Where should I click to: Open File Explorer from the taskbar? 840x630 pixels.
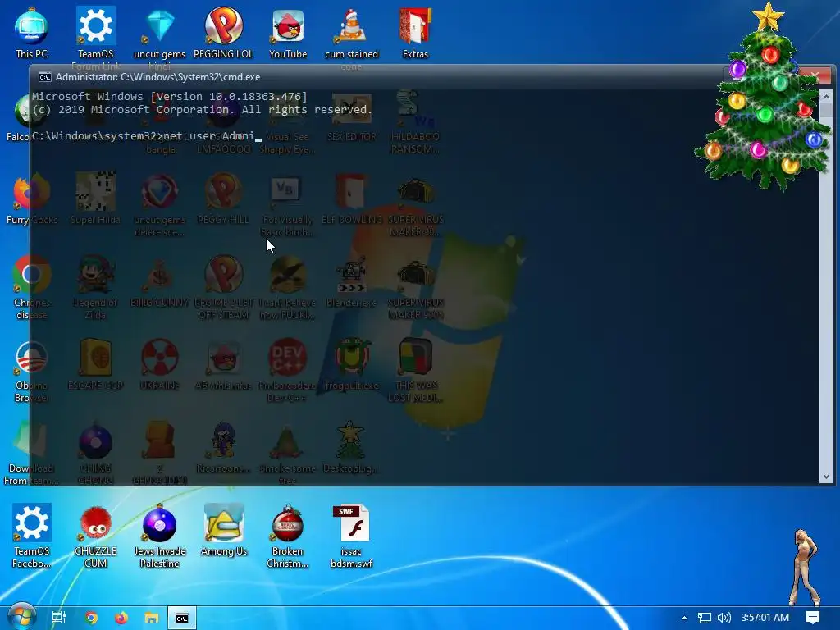(152, 618)
